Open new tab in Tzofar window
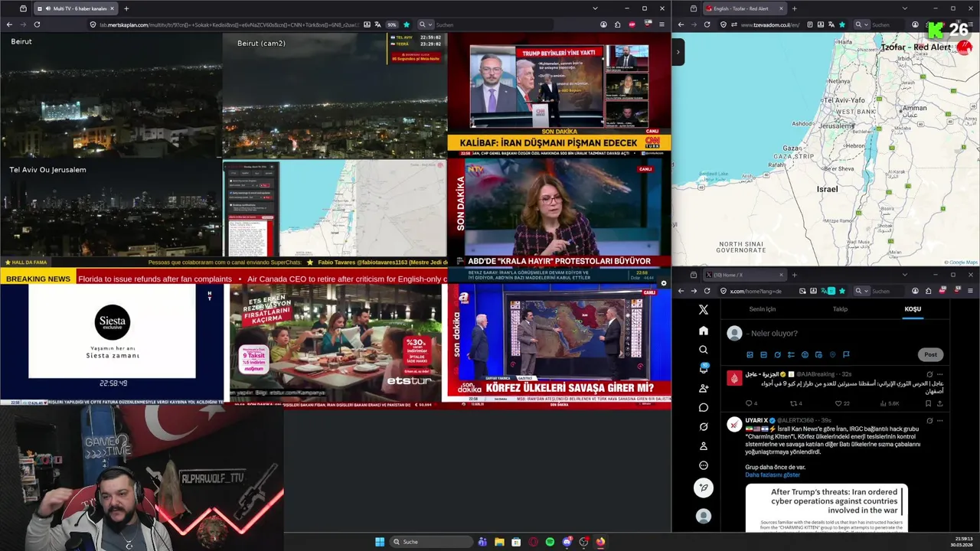 point(794,8)
